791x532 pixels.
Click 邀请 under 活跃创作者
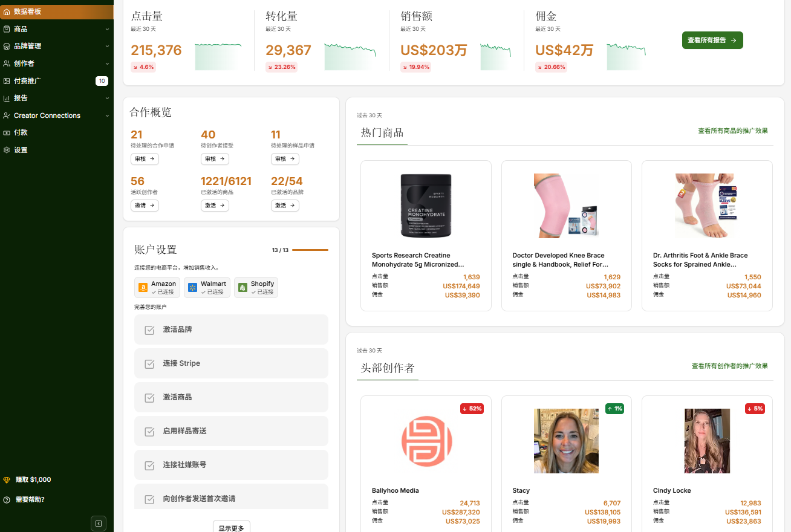(x=145, y=206)
